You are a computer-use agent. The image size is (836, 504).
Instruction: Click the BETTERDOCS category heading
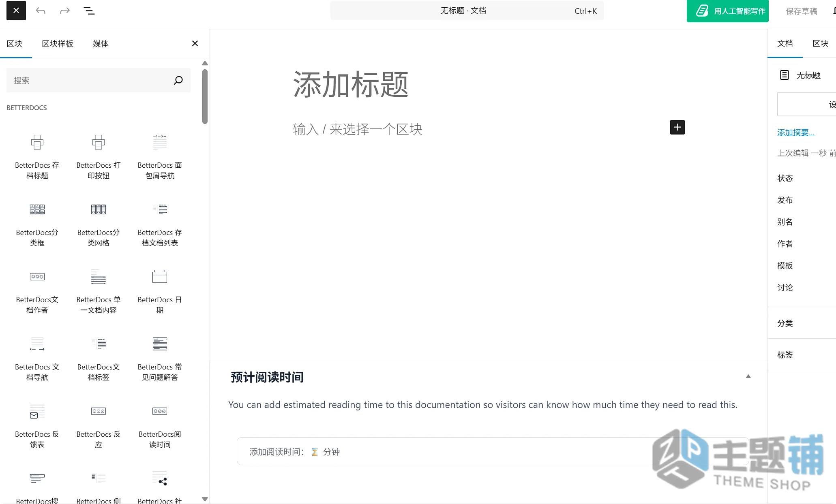[x=27, y=108]
